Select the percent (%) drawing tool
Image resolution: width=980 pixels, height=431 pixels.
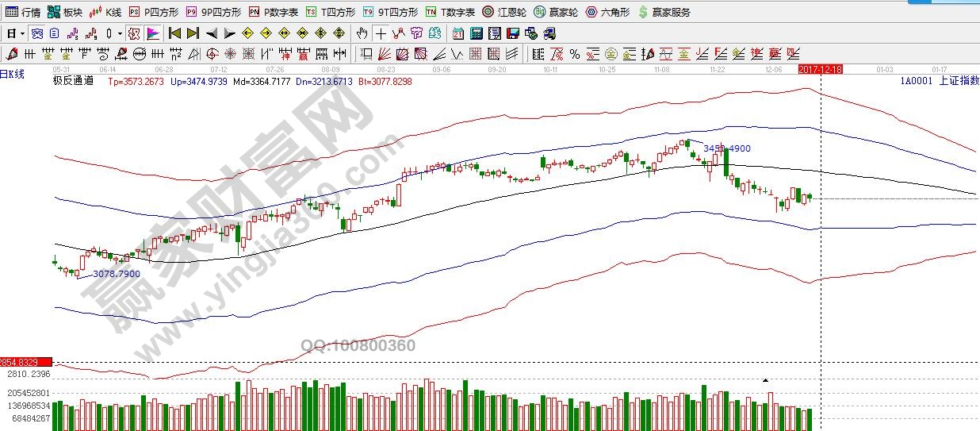pos(573,54)
